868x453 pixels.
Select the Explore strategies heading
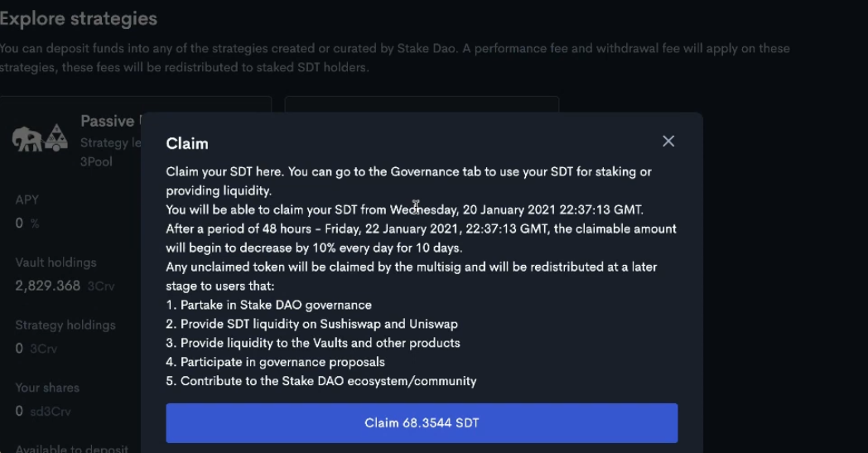79,18
